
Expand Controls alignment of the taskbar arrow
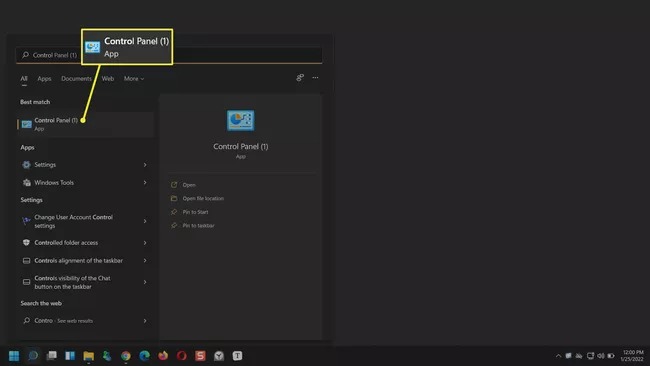pyautogui.click(x=145, y=260)
